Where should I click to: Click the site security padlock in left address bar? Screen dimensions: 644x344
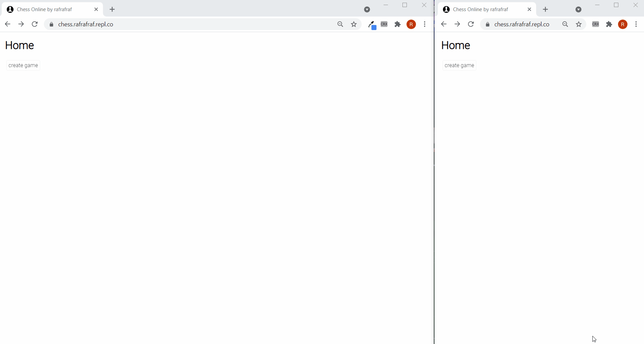pyautogui.click(x=52, y=24)
